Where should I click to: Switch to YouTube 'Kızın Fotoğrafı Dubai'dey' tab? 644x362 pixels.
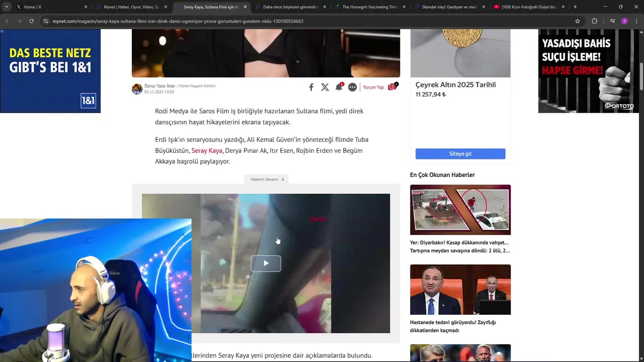point(529,7)
